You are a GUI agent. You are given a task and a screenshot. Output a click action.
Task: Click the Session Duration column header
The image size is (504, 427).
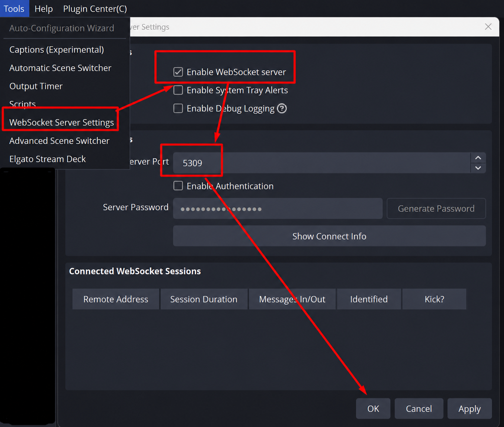(x=204, y=299)
